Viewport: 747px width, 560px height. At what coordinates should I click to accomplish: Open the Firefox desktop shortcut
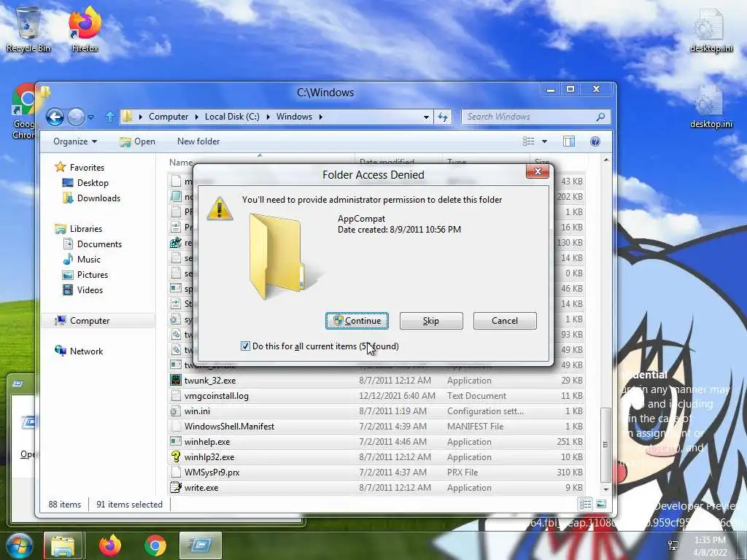coord(85,29)
